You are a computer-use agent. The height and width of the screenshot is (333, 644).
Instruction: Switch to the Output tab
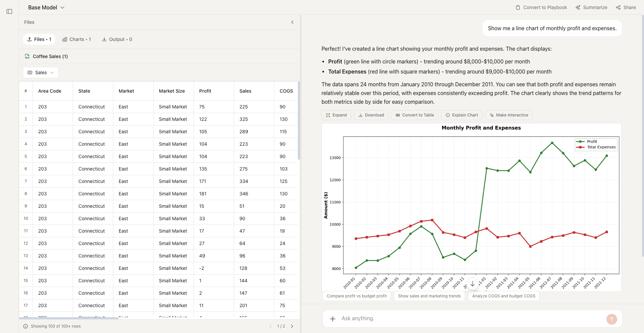click(117, 39)
